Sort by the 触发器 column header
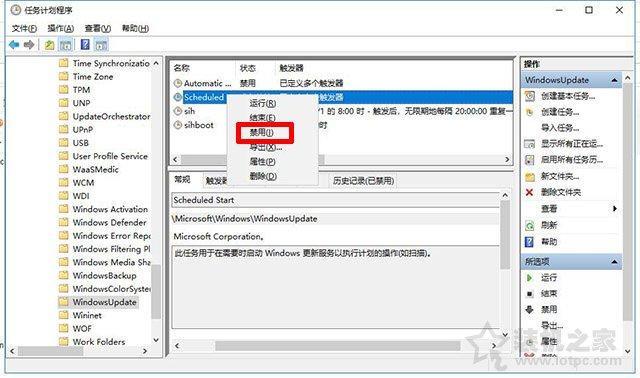Viewport: 640px width, 378px height. click(x=291, y=68)
